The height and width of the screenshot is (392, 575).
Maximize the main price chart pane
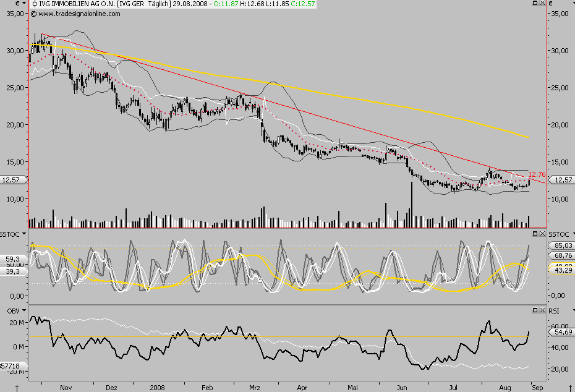tap(535, 3)
